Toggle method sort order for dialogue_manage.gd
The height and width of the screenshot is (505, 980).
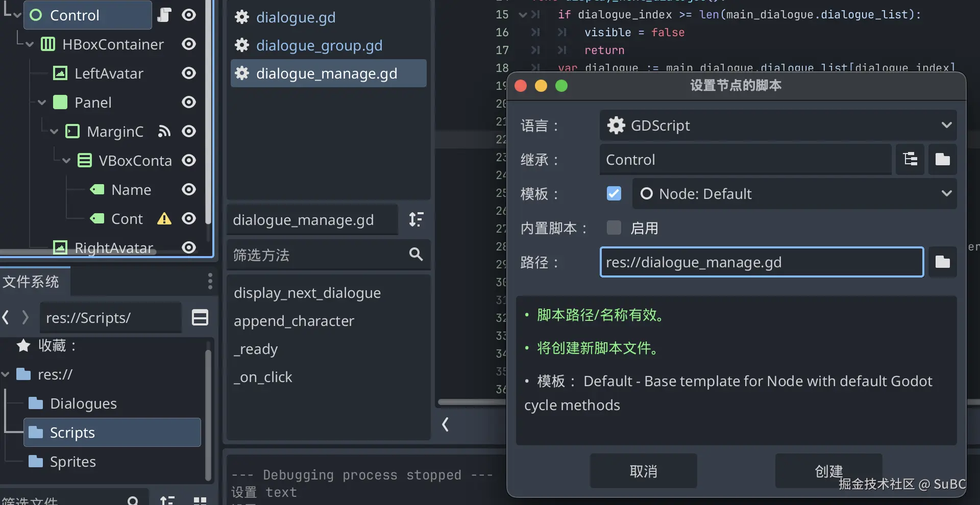click(x=415, y=219)
